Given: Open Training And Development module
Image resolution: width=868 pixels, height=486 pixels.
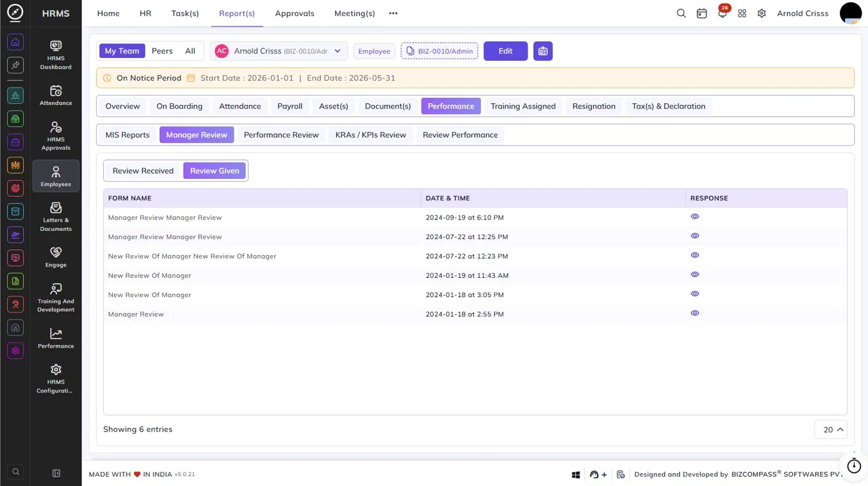Looking at the screenshot, I should click(x=56, y=298).
